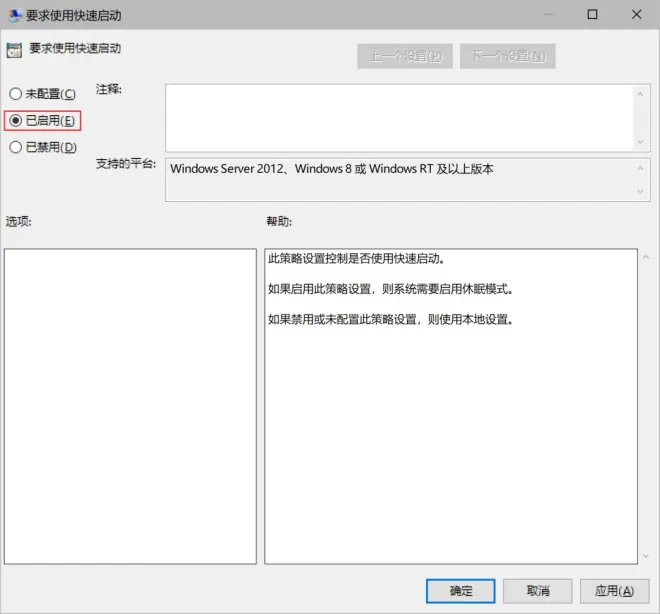Click the empty 选项 options list box
Viewport: 660px width, 614px height.
130,406
